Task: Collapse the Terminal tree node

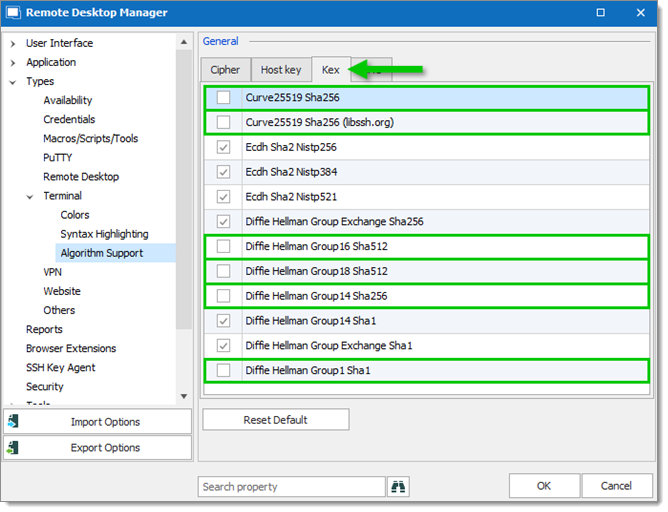Action: pyautogui.click(x=30, y=197)
